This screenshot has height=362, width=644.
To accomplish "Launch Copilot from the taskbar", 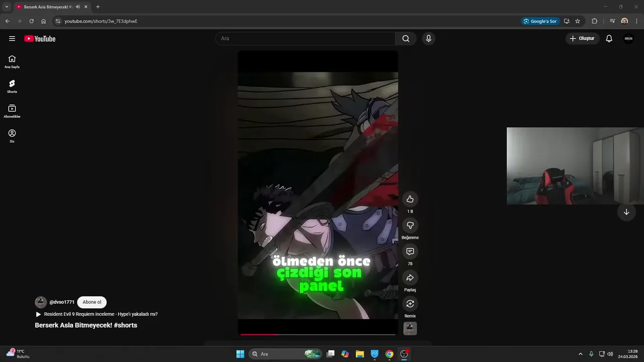I will point(345,354).
